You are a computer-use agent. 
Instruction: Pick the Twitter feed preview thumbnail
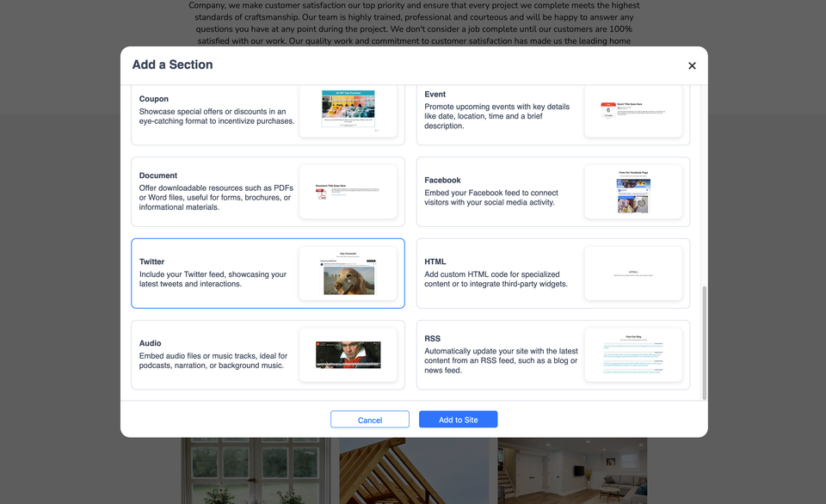(x=348, y=274)
